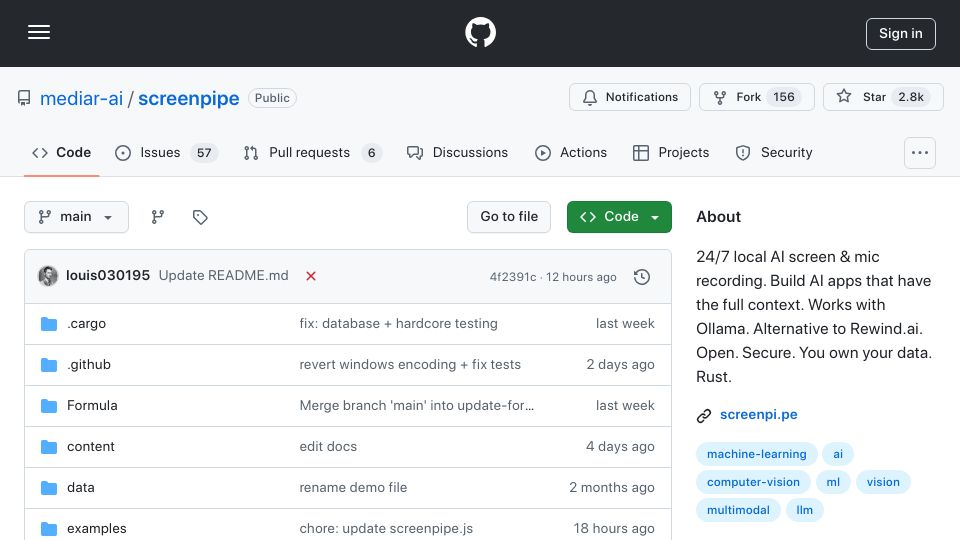Click the examples folder icon

pos(49,528)
